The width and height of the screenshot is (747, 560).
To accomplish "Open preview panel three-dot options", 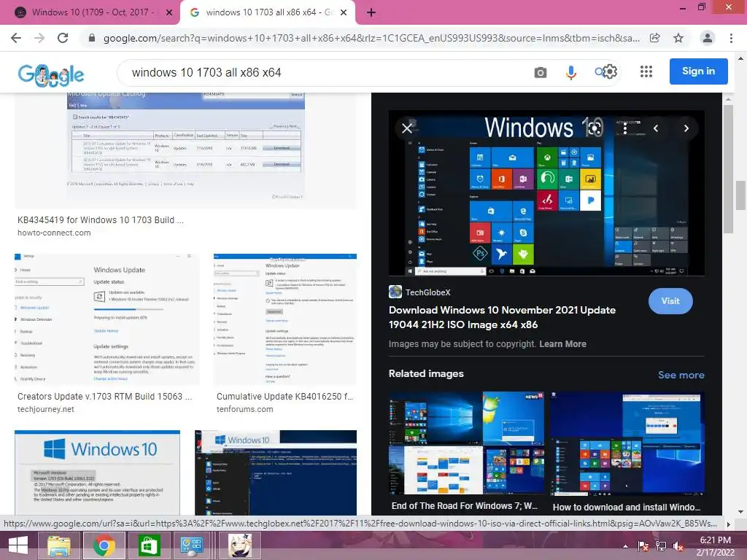I will point(625,128).
